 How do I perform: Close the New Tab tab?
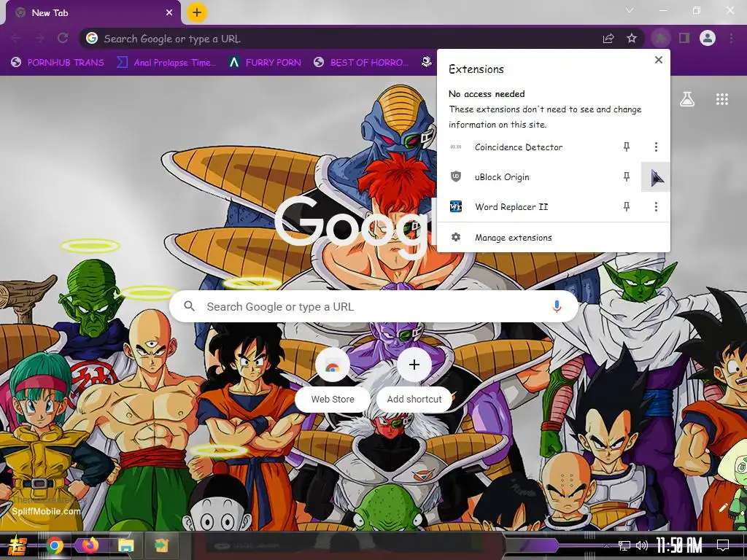[169, 13]
